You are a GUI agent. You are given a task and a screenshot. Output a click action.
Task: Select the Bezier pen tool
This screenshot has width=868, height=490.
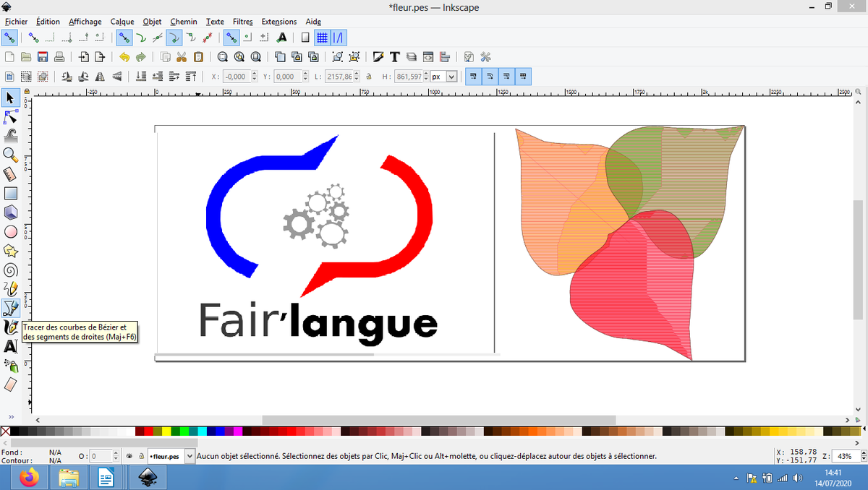coord(10,309)
